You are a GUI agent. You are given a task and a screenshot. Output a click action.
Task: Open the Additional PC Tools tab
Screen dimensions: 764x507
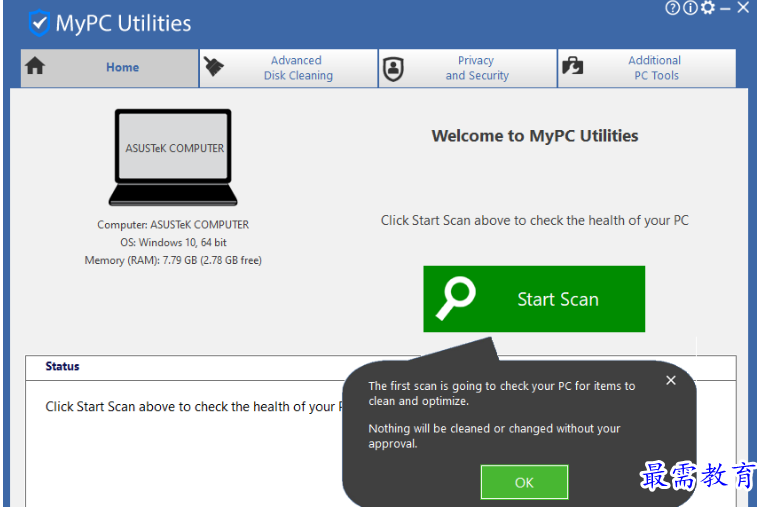(647, 68)
